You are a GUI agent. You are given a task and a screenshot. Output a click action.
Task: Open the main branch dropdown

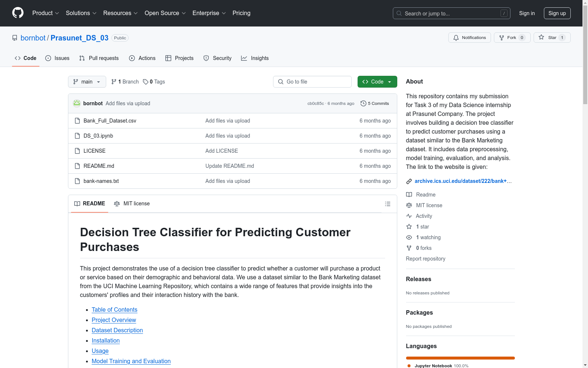(87, 82)
